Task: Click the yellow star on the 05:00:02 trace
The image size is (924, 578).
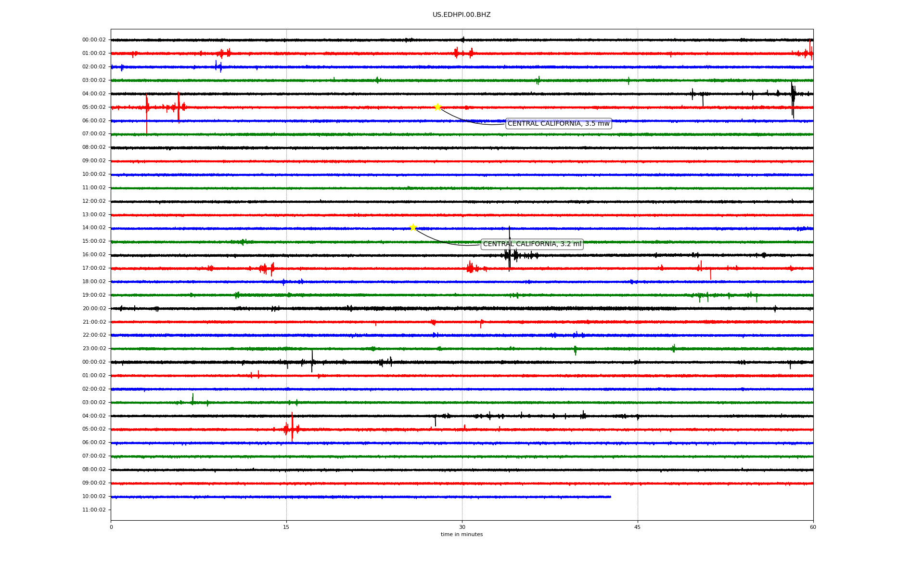Action: coord(437,107)
